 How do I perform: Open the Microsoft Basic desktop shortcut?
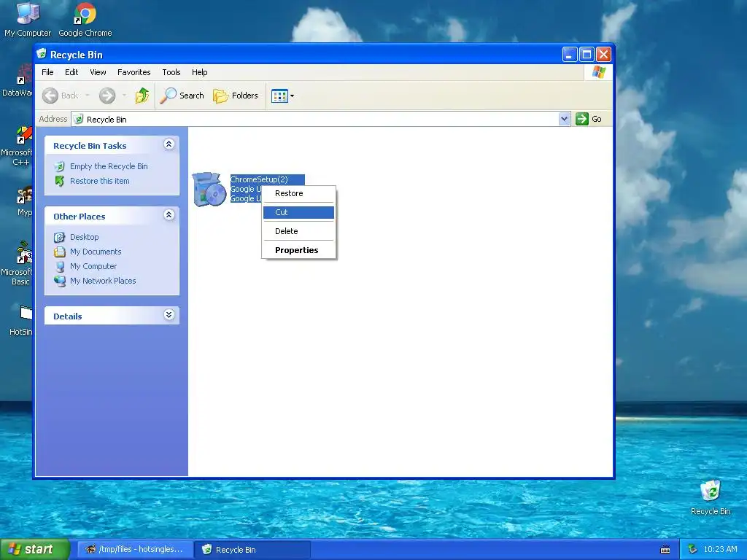pyautogui.click(x=18, y=262)
